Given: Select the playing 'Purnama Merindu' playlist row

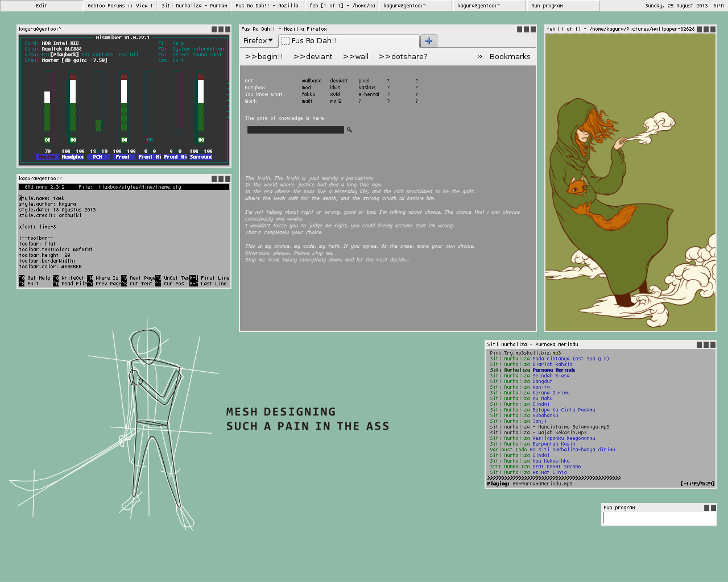Looking at the screenshot, I should pyautogui.click(x=532, y=370).
